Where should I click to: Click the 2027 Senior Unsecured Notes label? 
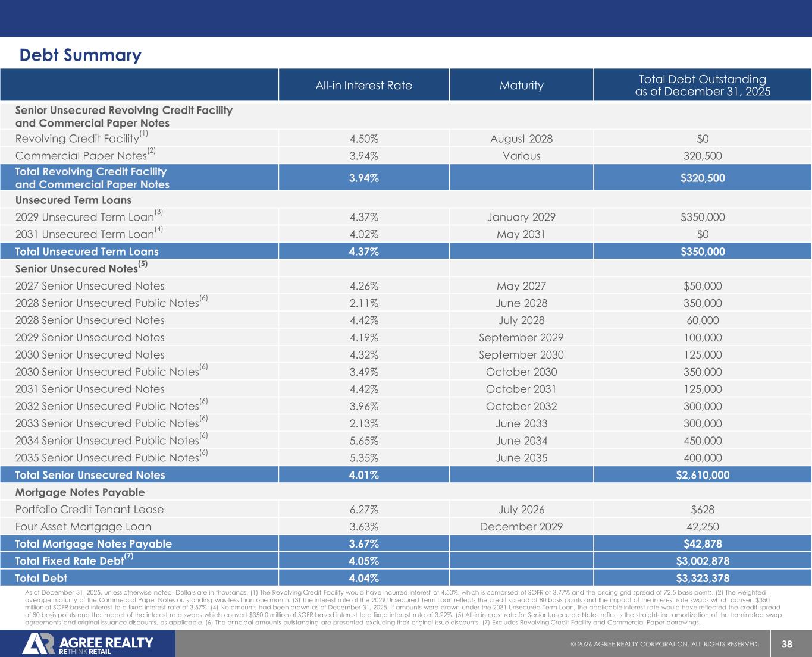90,286
